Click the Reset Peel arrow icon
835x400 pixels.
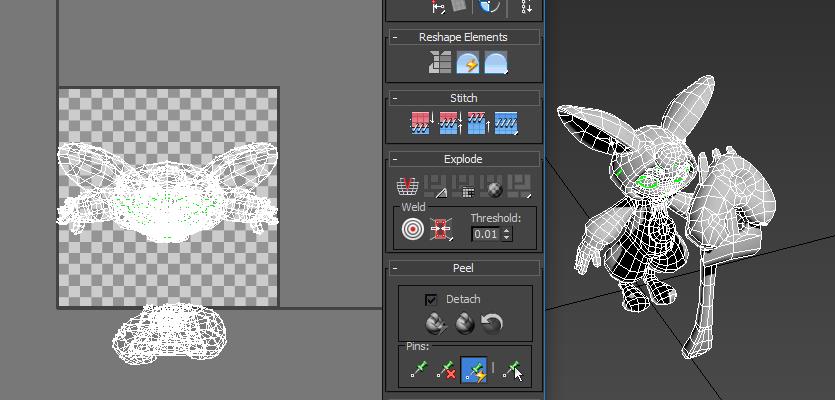point(492,323)
